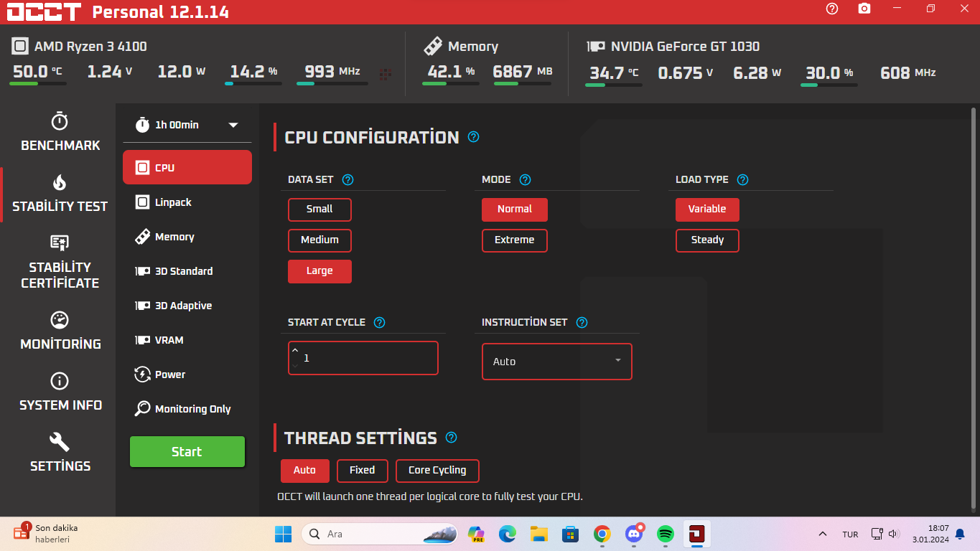Show hidden system tray icons
The width and height of the screenshot is (980, 551).
point(823,534)
